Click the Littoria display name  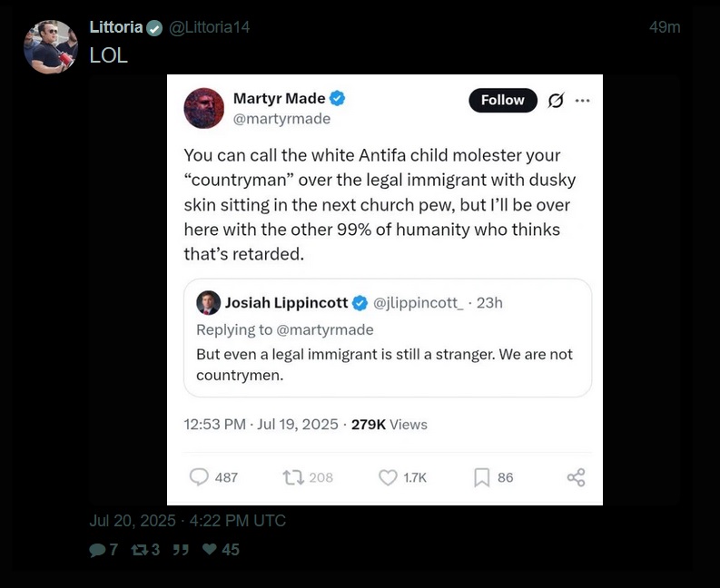(116, 27)
